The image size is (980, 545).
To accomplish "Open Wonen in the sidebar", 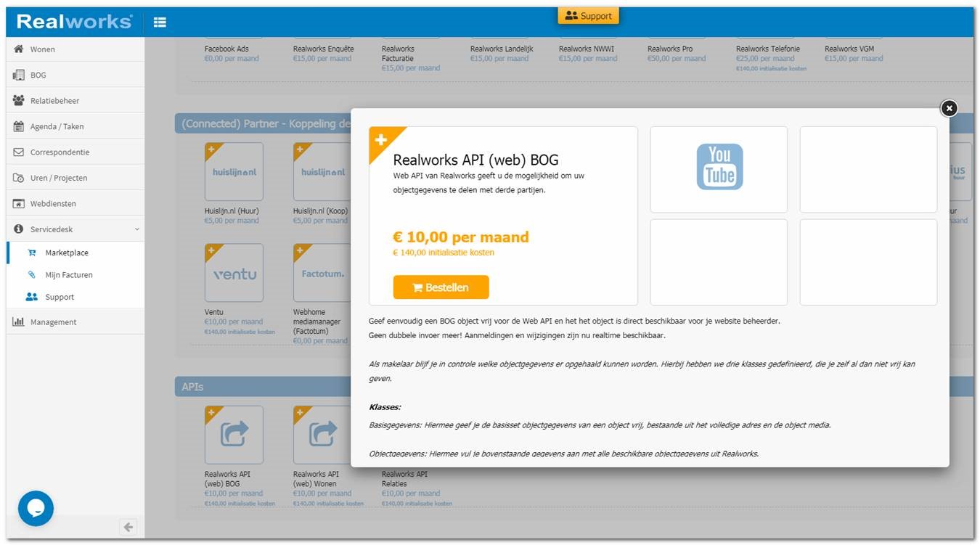I will (x=75, y=49).
